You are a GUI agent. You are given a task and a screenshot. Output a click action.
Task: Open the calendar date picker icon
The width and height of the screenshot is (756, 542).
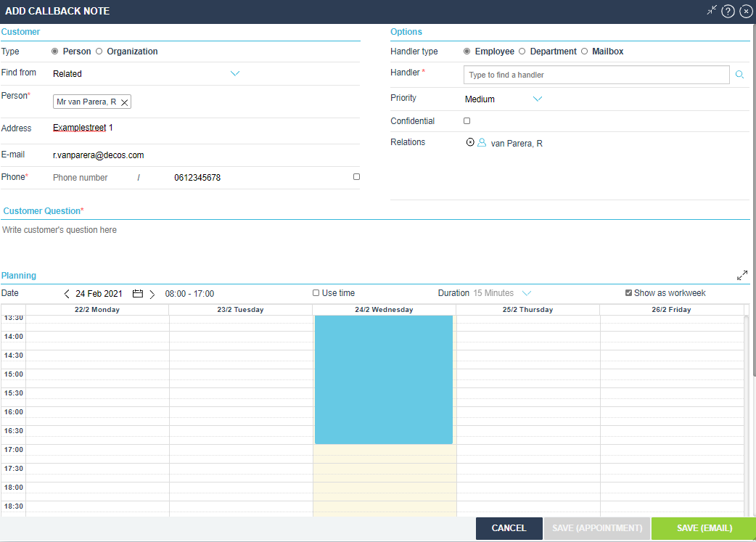138,294
